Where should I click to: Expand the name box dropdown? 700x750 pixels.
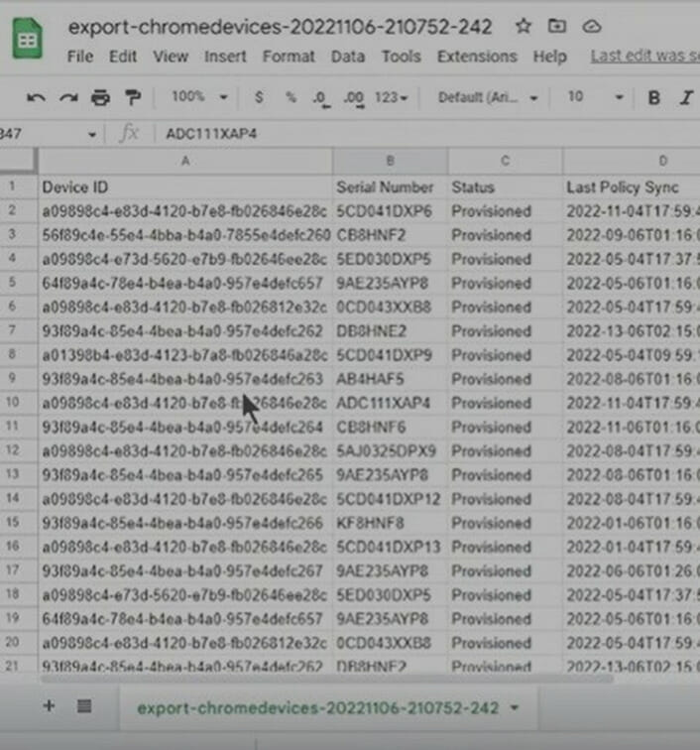pos(92,134)
